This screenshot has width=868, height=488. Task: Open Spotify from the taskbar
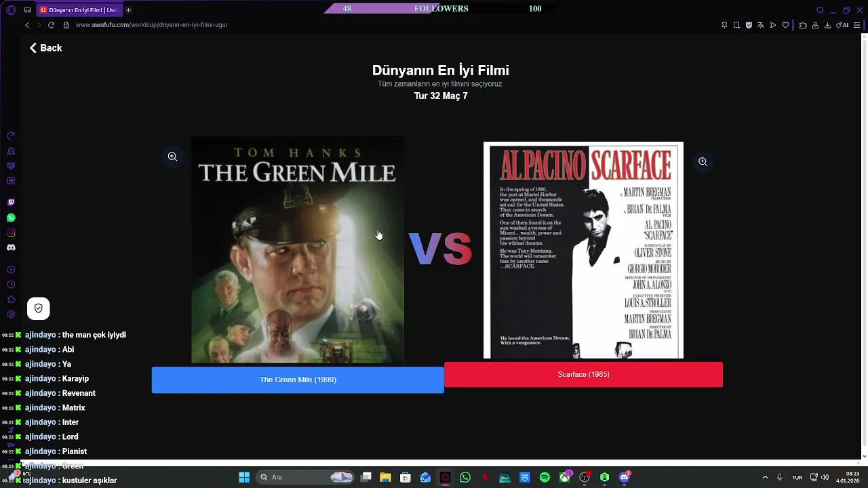point(545,477)
